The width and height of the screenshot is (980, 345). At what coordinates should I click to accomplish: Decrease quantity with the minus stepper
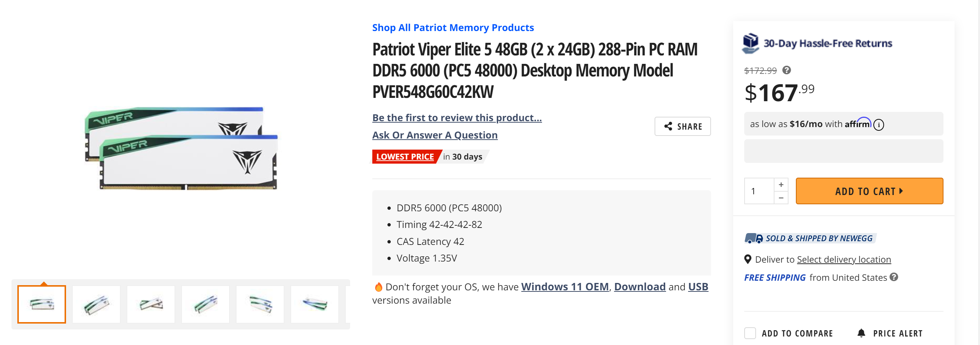pos(781,198)
